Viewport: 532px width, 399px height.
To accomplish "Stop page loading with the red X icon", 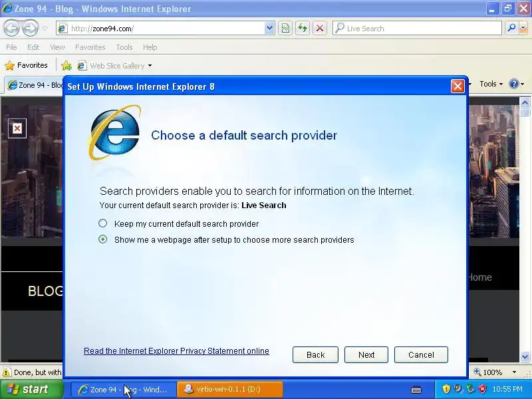I will pyautogui.click(x=320, y=29).
